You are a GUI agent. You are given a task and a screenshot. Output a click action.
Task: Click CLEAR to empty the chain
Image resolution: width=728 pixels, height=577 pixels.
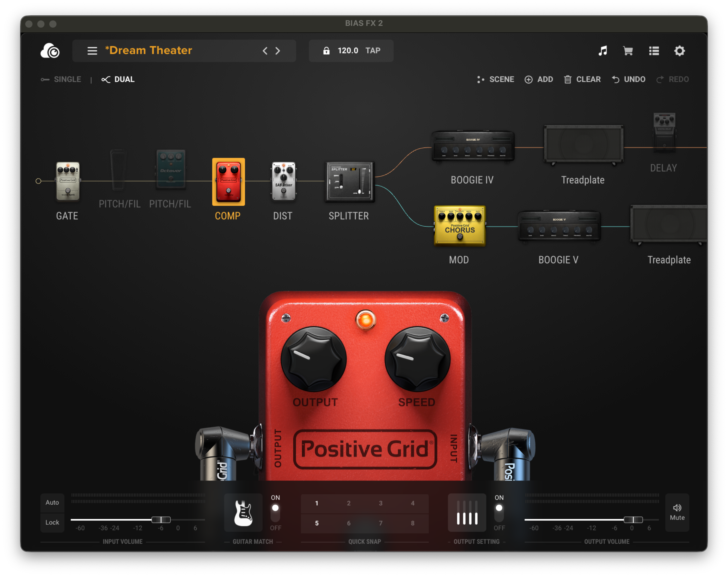(582, 79)
